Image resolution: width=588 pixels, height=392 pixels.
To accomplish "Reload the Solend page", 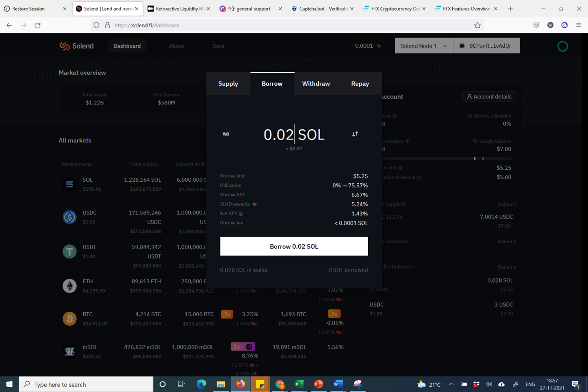I will (38, 25).
